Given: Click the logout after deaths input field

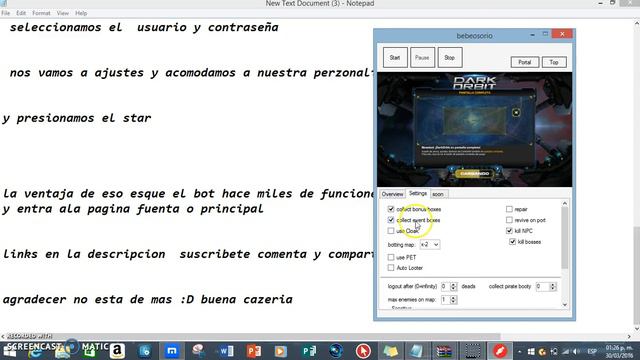Looking at the screenshot, I should 445,287.
